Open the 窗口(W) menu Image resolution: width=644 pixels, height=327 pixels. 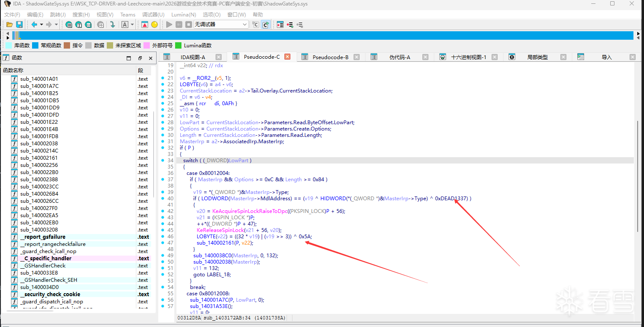(237, 14)
